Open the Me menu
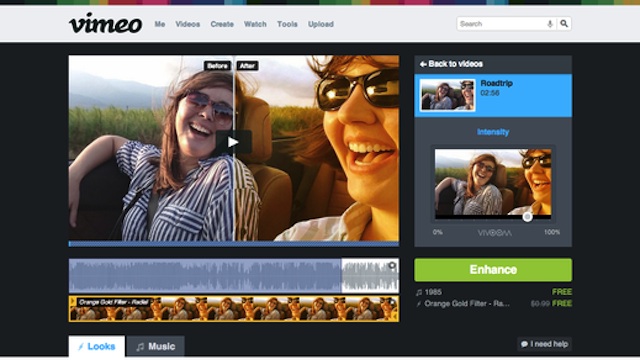The image size is (640, 360). tap(160, 24)
